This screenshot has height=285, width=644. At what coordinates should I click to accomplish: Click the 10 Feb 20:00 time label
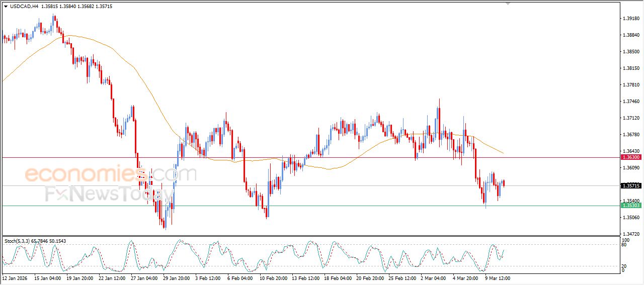tap(273, 278)
